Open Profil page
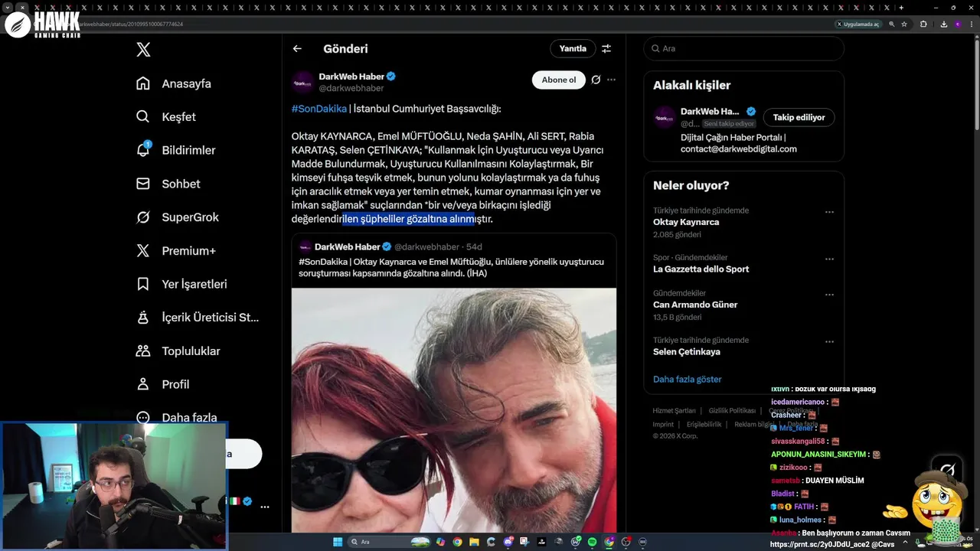The image size is (980, 551). coord(162,384)
